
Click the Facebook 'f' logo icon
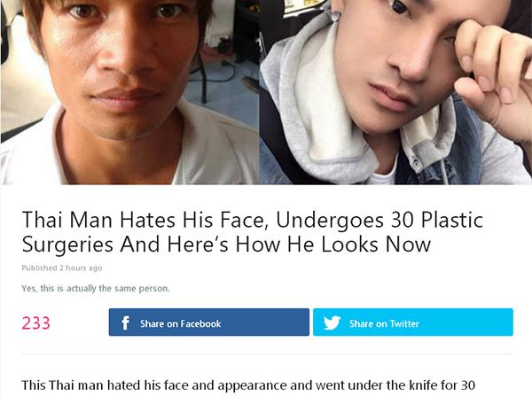pos(125,322)
